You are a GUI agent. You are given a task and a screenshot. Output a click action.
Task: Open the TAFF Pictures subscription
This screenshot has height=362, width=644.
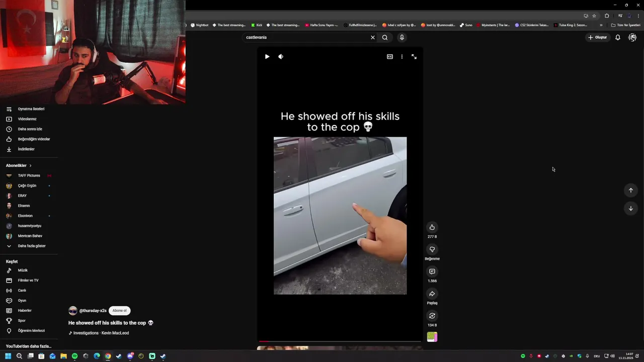point(29,175)
